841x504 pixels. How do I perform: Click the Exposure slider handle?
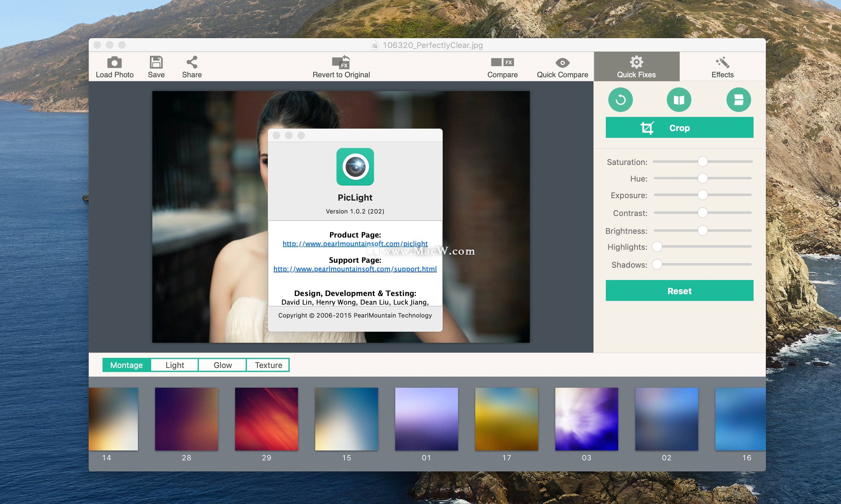[703, 195]
